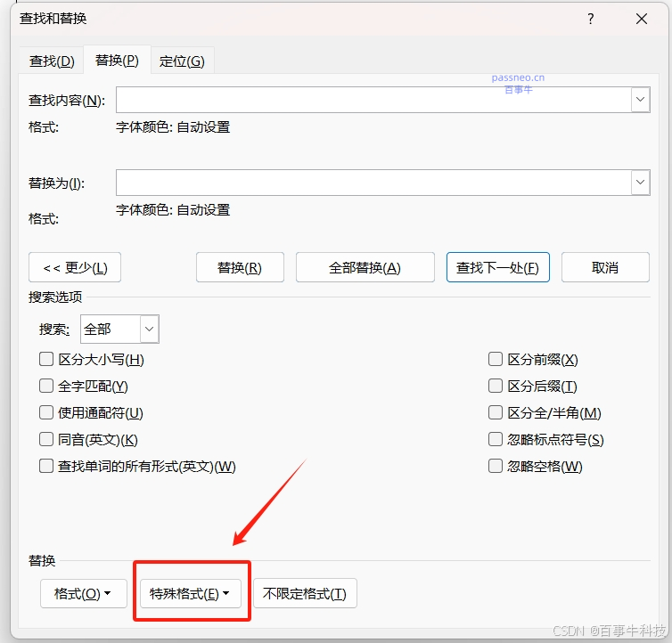Click the 字体颜色: 自动设置 text under 替换为
This screenshot has height=643, width=672.
pos(173,210)
